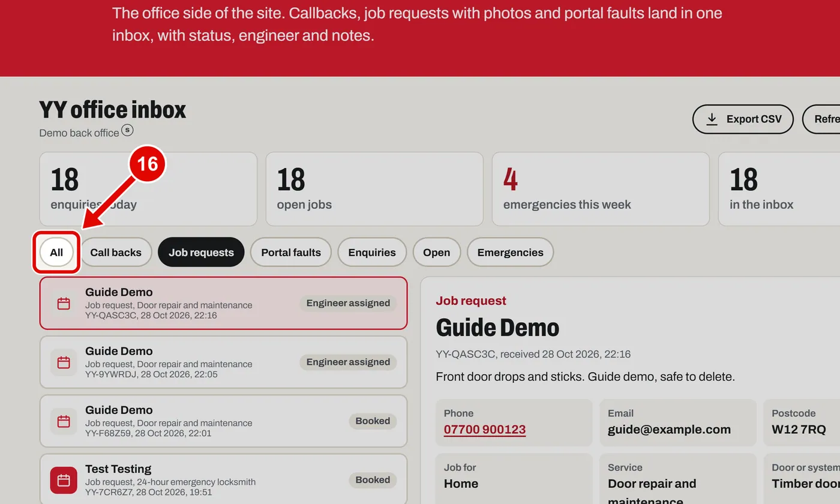Screen dimensions: 840x504
Task: Click calendar icon on Guide Demo YY-QASC3C row
Action: coord(64,304)
